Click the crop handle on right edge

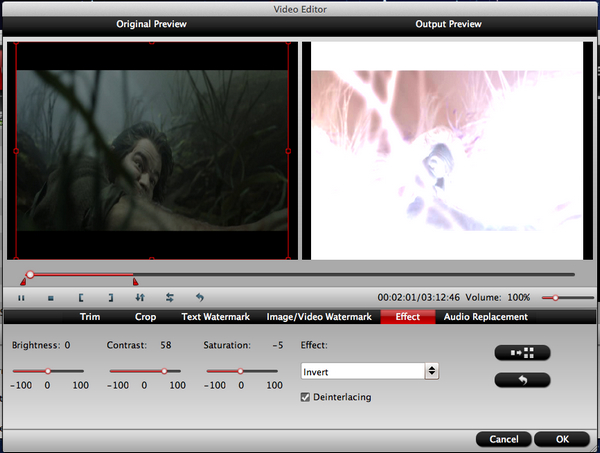pyautogui.click(x=288, y=151)
